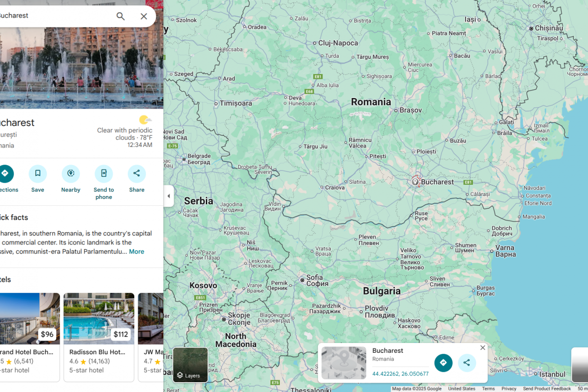Click the Bucharest map pin marker

point(416,182)
